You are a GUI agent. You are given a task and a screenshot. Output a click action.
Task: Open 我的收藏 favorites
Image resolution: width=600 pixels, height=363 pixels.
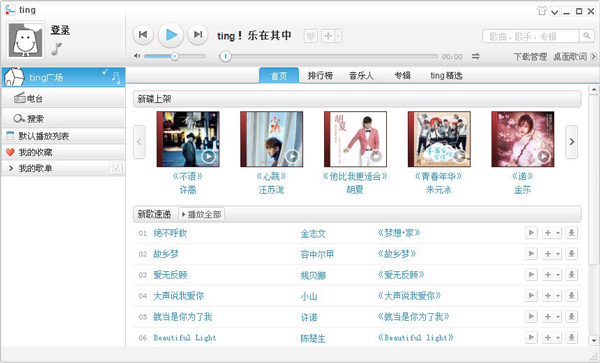point(64,152)
